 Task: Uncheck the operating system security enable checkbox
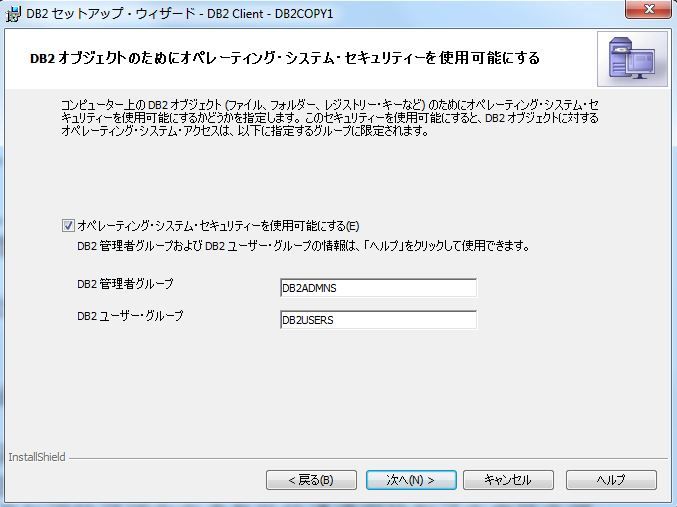tap(68, 225)
